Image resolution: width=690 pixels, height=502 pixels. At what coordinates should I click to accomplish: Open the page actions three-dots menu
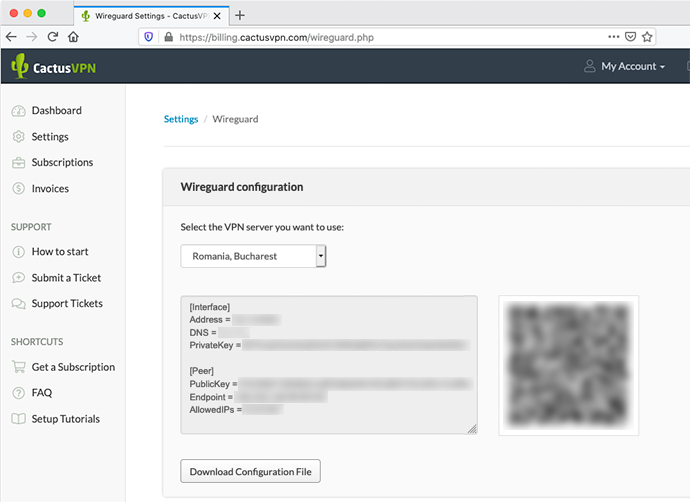tap(614, 37)
